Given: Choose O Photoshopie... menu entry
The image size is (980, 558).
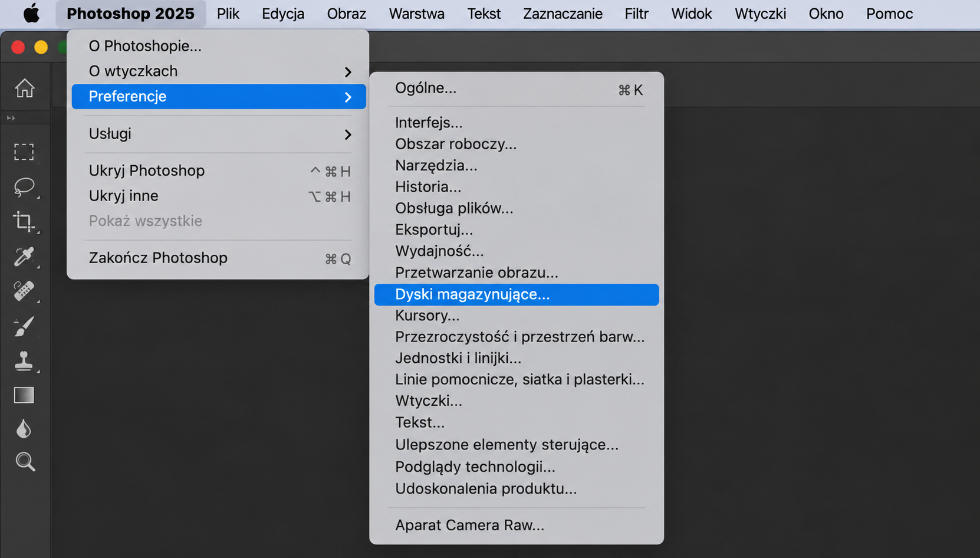Looking at the screenshot, I should (219, 46).
